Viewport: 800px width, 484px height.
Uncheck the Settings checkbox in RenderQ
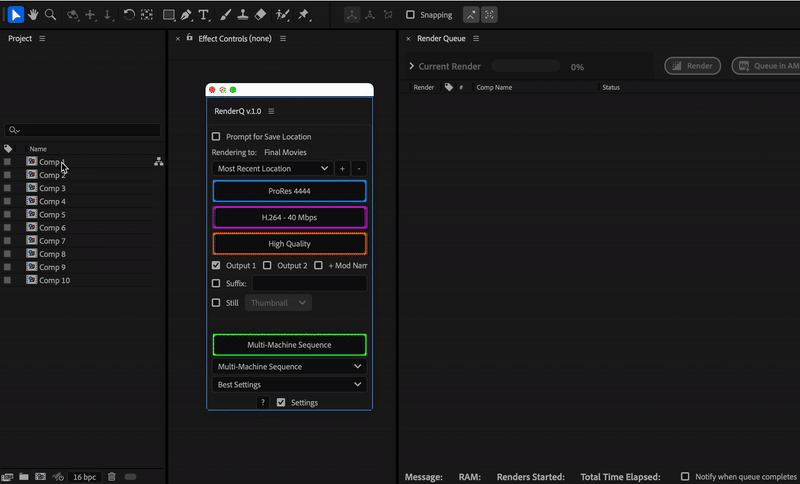(x=281, y=402)
